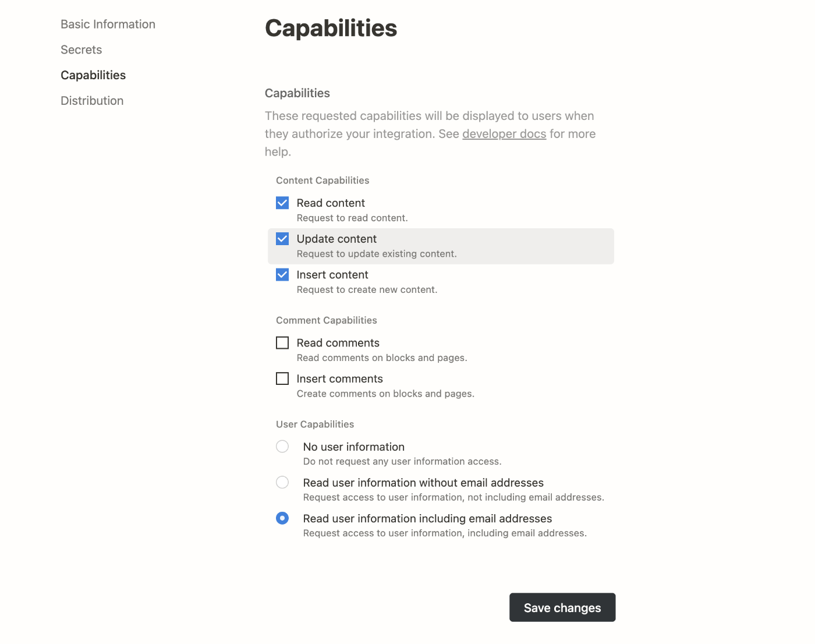Click 'Request to update existing content' description

pyautogui.click(x=377, y=254)
